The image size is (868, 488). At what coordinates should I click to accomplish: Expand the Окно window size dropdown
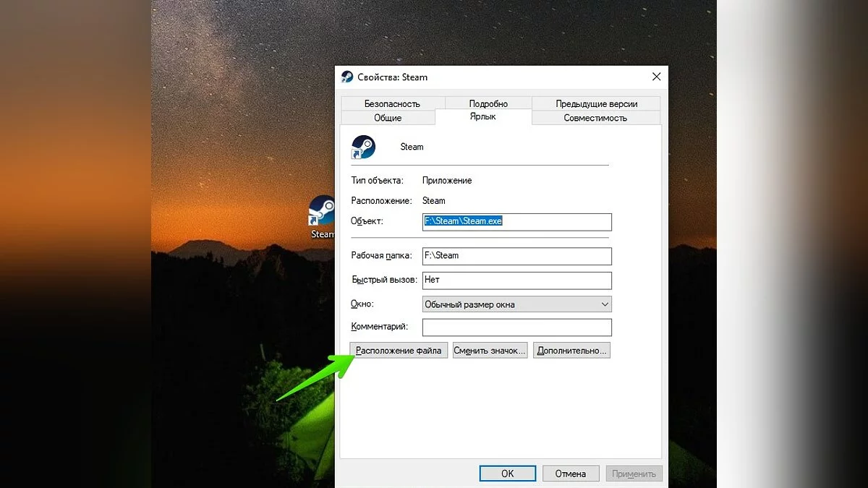(x=516, y=304)
